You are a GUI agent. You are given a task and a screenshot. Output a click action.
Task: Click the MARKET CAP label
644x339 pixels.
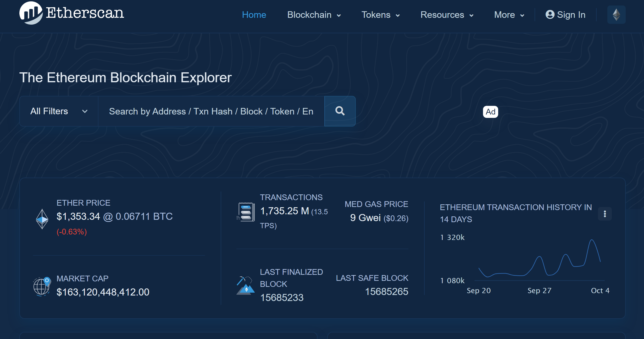(x=82, y=278)
